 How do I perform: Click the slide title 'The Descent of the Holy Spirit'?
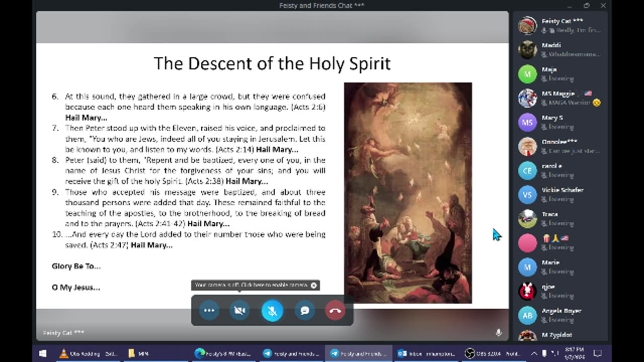(272, 63)
